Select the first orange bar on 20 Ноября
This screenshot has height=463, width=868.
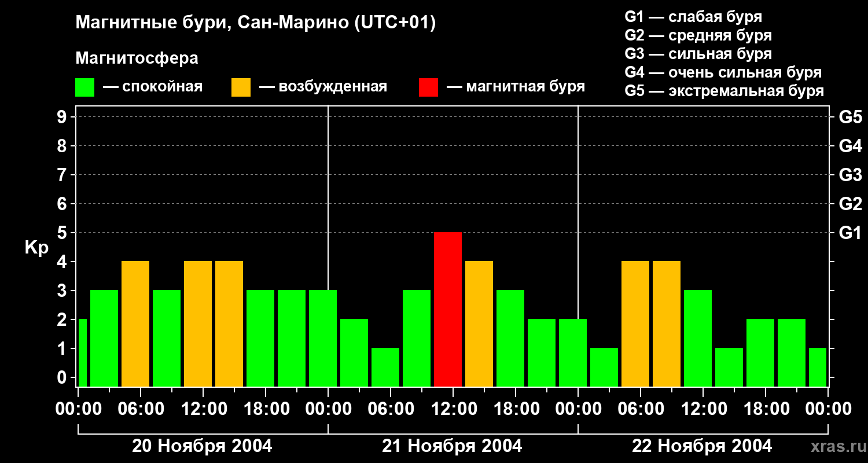[135, 324]
